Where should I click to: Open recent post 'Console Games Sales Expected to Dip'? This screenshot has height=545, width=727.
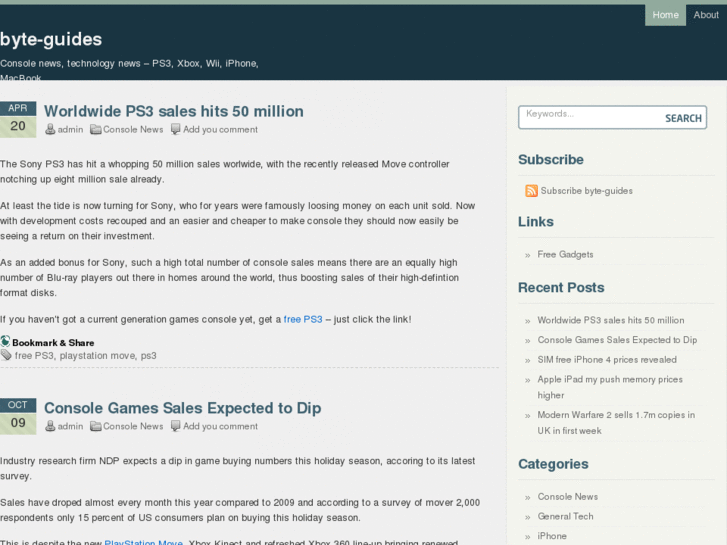click(617, 340)
